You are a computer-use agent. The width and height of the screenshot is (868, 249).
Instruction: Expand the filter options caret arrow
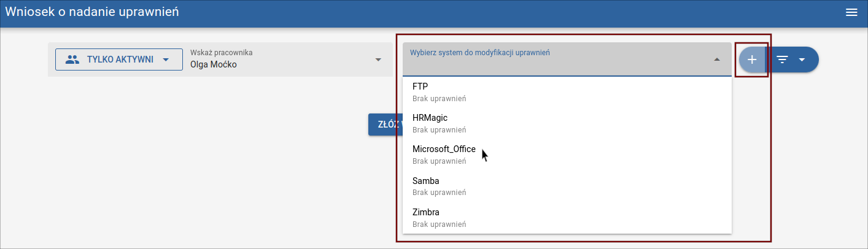pos(802,59)
